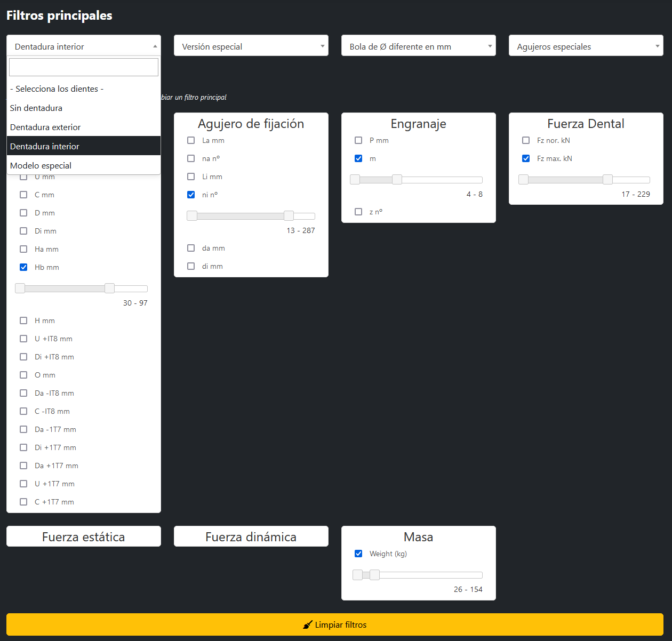Screen dimensions: 672x641
Task: Expand the 'Fuerza dinámica' panel
Action: (251, 536)
